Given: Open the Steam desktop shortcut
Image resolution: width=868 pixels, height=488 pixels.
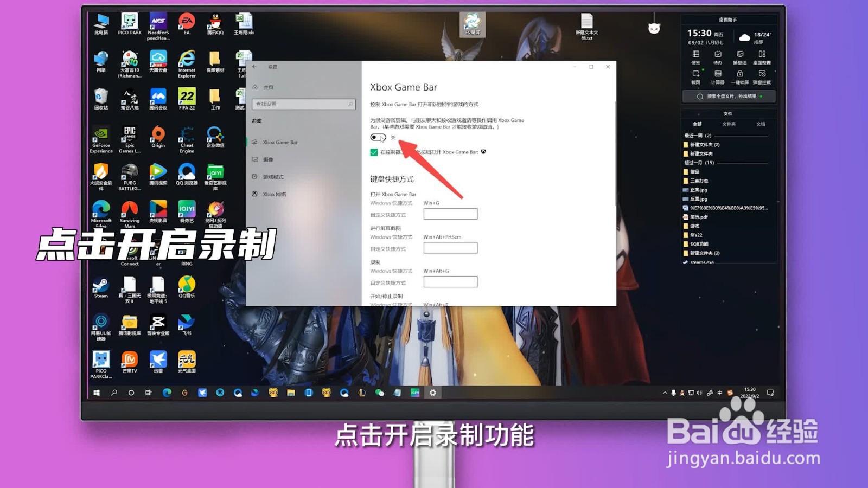Looking at the screenshot, I should point(101,287).
